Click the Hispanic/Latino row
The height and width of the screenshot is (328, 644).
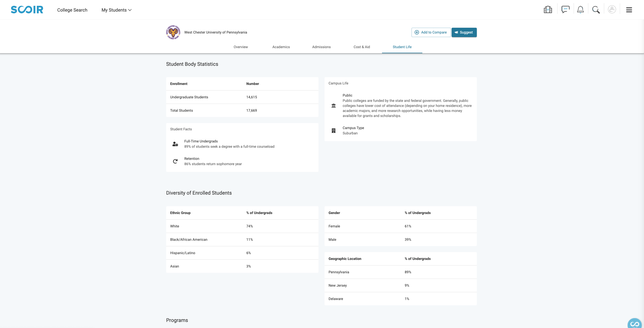(242, 253)
